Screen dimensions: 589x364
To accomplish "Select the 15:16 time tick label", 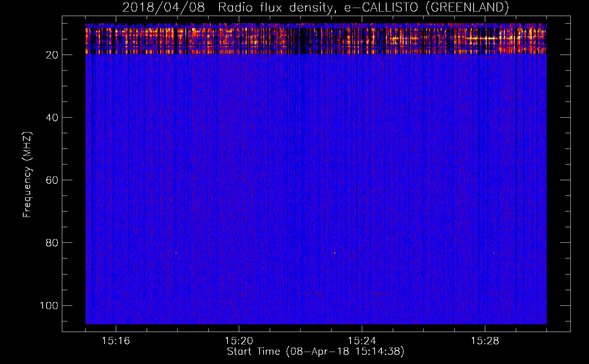I will click(116, 341).
